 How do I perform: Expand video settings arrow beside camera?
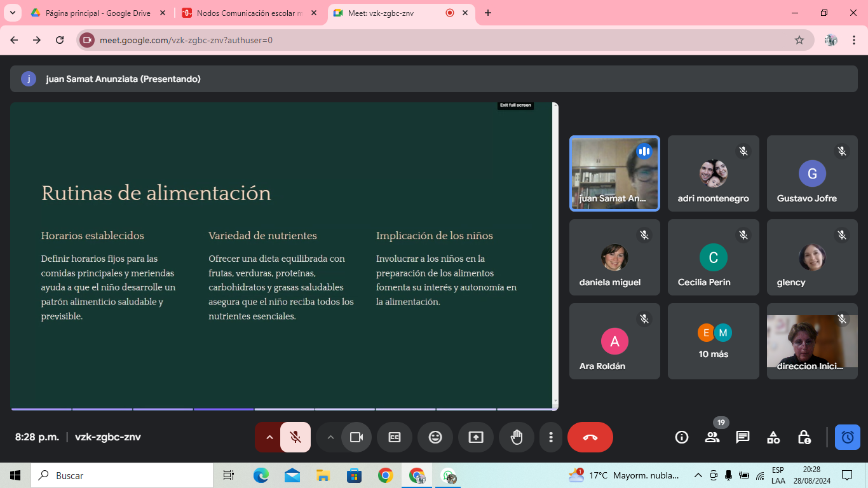click(330, 437)
